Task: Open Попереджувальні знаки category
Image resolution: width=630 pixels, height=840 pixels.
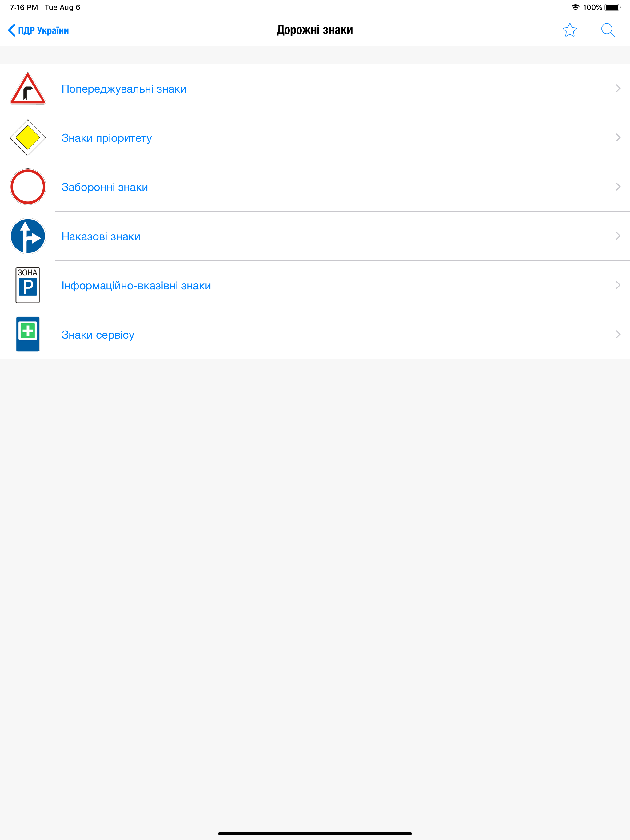Action: coord(315,89)
